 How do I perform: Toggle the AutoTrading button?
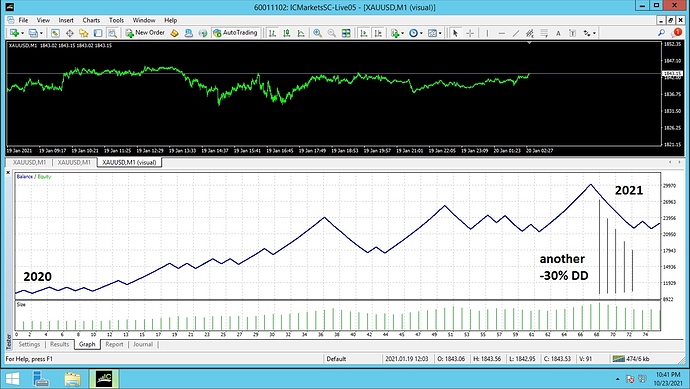[x=235, y=33]
